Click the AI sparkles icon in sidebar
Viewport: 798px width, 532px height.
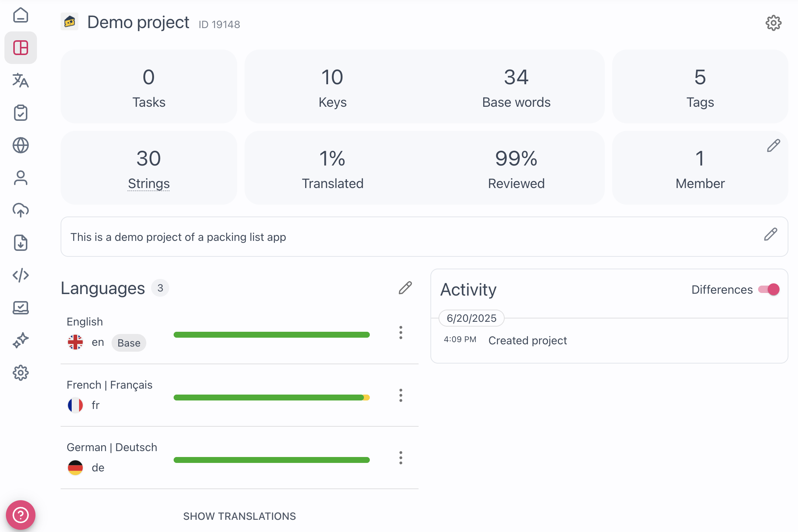click(x=21, y=340)
